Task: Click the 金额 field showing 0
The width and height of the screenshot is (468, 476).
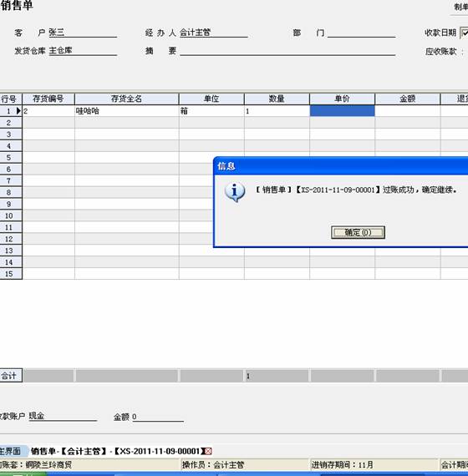Action: point(158,417)
